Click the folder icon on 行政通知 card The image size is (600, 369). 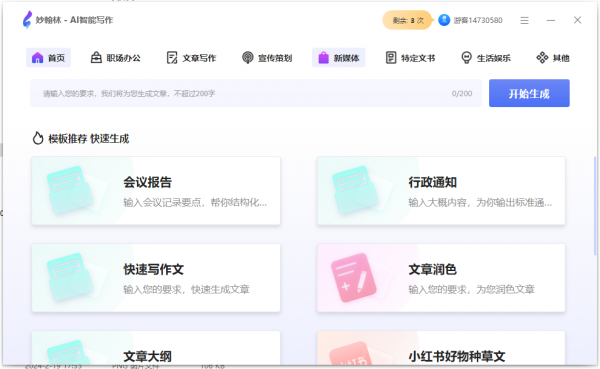coord(355,190)
